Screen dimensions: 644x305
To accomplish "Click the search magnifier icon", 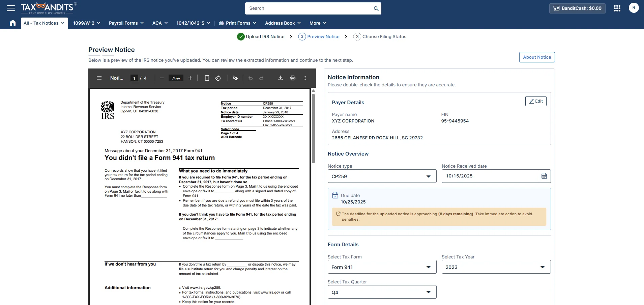I will 376,8.
